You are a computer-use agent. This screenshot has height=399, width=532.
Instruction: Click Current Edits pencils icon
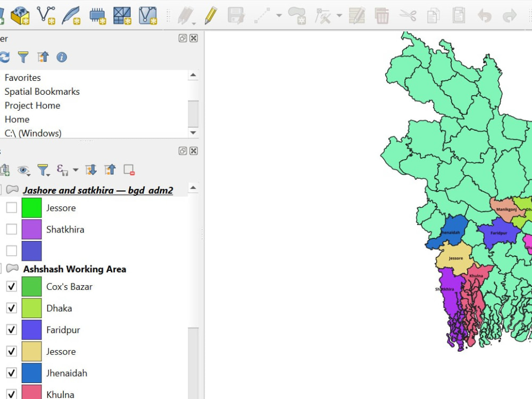186,15
